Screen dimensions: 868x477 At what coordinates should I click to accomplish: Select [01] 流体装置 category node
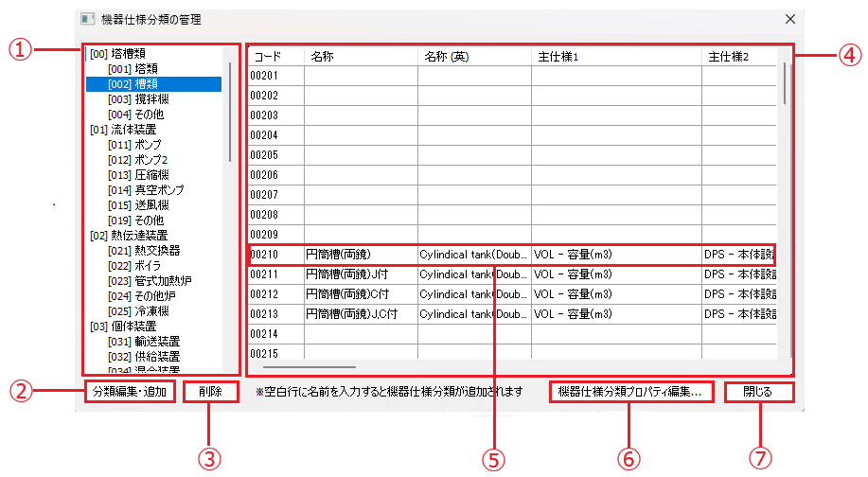coord(123,130)
